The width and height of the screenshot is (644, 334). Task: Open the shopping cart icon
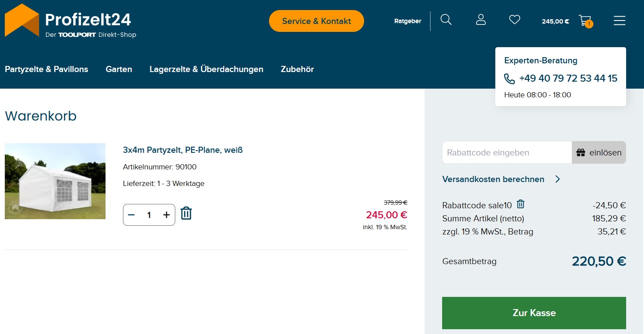[x=585, y=21]
